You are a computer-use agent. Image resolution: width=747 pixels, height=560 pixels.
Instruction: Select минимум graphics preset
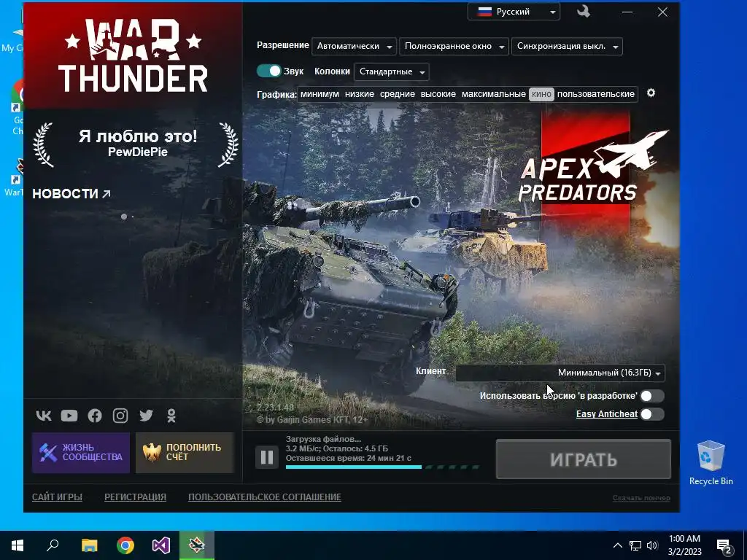click(x=320, y=94)
